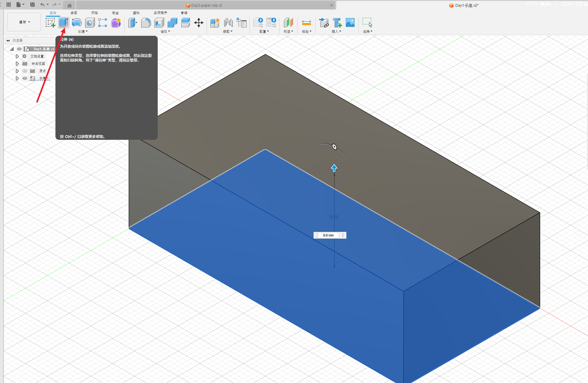
Task: Select the Fillet tool icon
Action: pos(146,23)
